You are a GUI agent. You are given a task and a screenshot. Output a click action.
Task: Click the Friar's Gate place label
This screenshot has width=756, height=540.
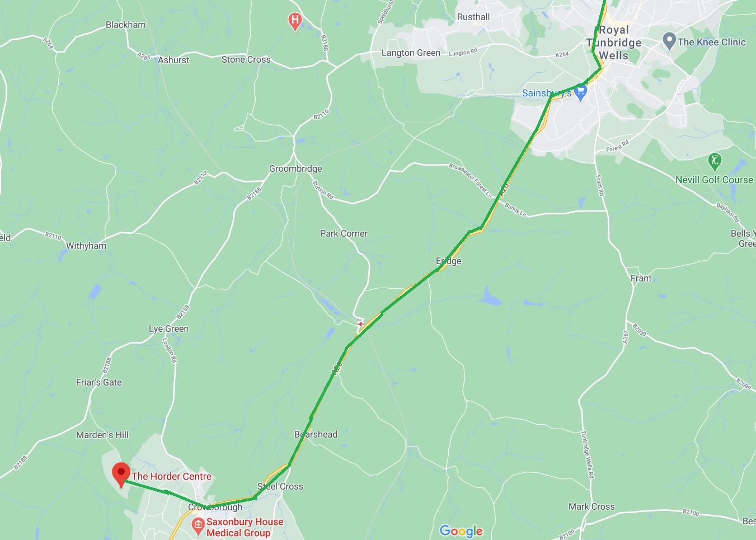[x=99, y=382]
